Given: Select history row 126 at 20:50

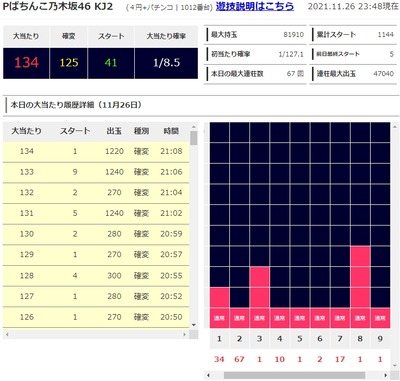Looking at the screenshot, I should [96, 317].
